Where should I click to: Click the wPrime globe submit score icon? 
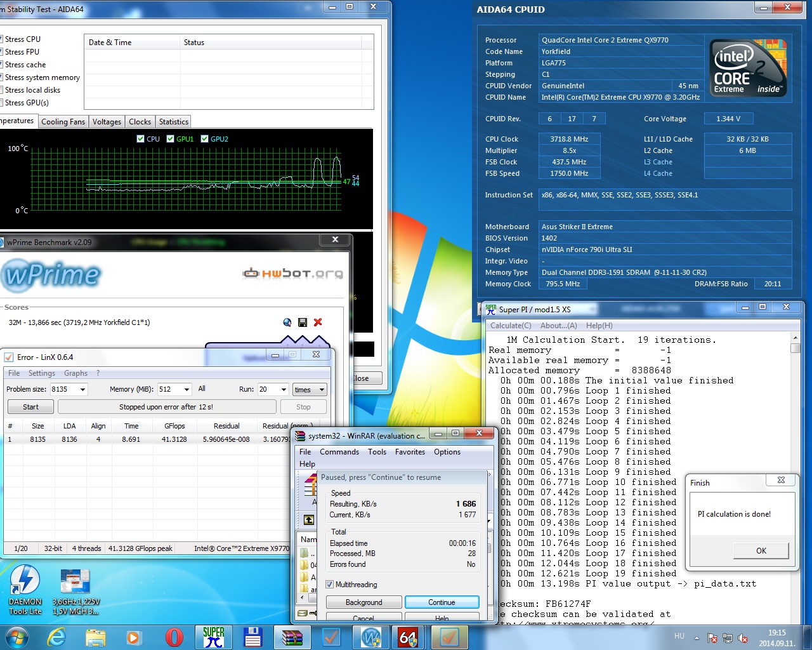pyautogui.click(x=287, y=322)
